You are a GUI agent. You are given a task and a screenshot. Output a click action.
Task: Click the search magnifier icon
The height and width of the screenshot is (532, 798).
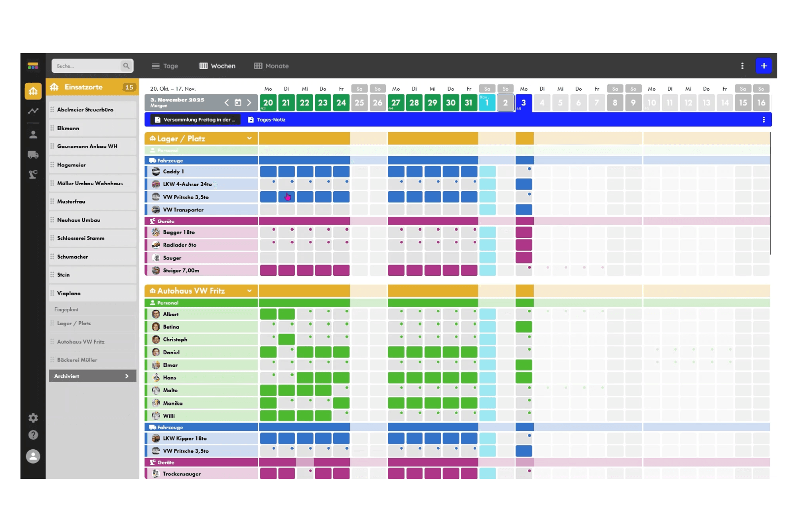click(x=126, y=66)
